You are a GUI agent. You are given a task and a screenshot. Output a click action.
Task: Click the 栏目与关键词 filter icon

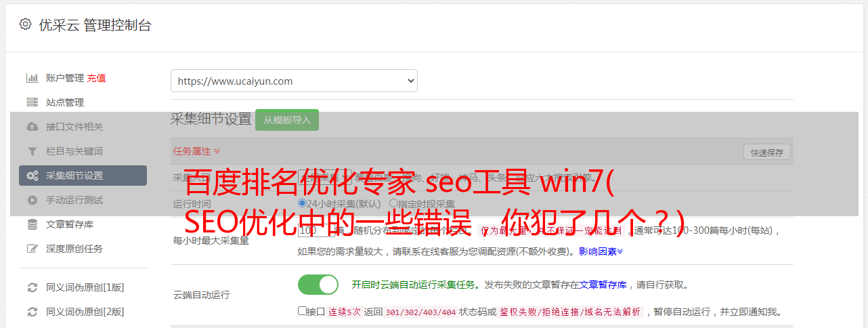[32, 151]
